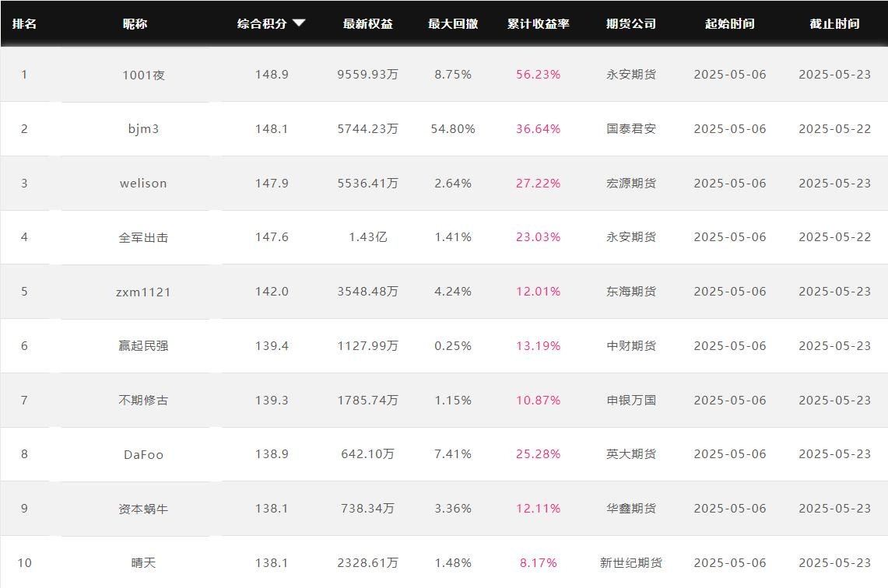Open the nickname 全军出击
This screenshot has height=588, width=888.
(x=143, y=238)
